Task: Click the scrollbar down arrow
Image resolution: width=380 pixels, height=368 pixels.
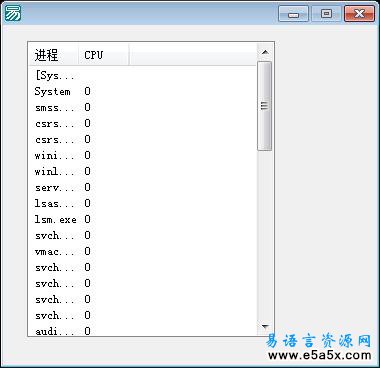Action: [265, 326]
